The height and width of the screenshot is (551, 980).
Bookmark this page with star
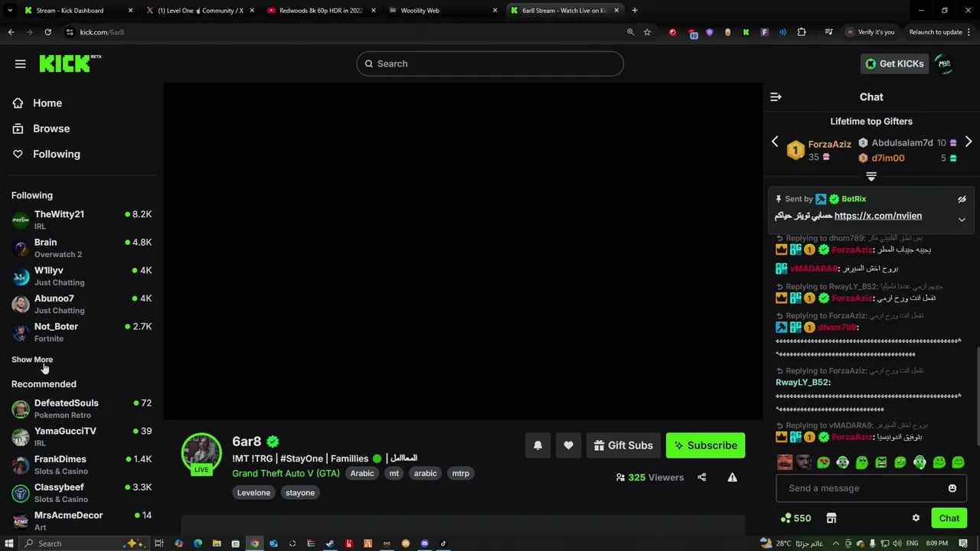tap(647, 32)
